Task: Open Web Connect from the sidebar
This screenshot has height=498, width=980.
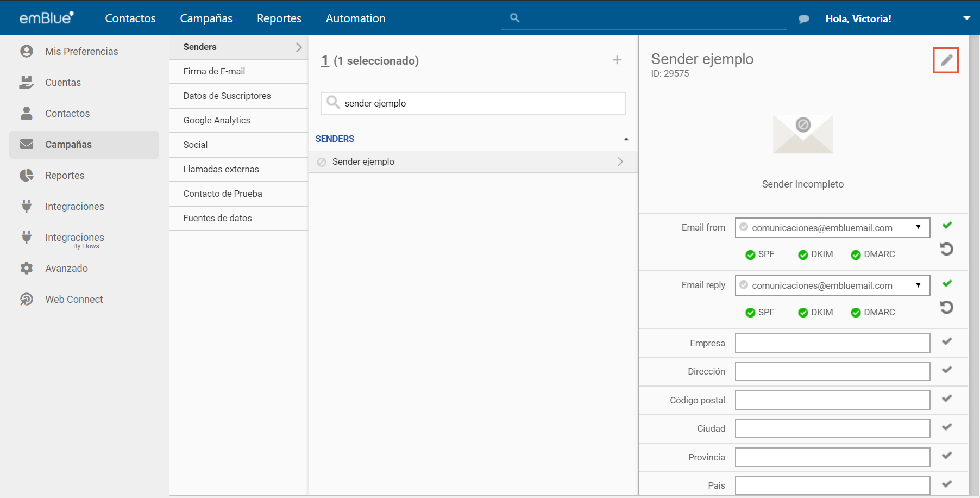Action: click(x=74, y=300)
